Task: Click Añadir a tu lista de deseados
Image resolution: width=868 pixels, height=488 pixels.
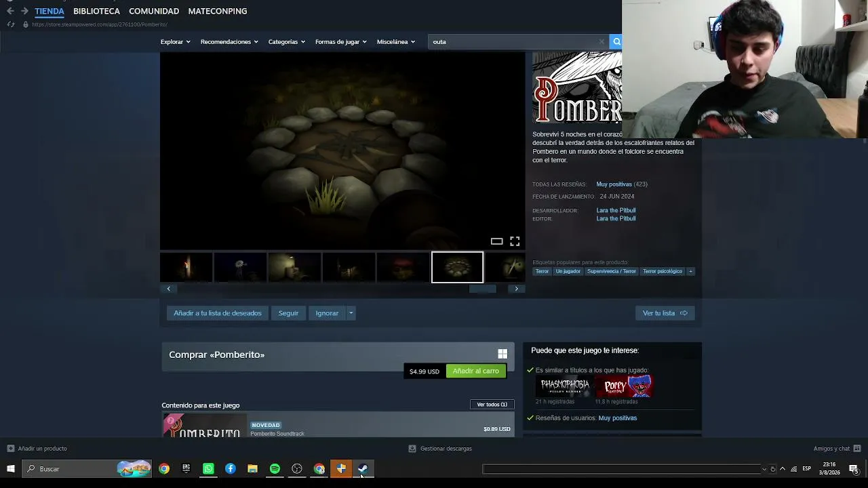Action: (218, 313)
